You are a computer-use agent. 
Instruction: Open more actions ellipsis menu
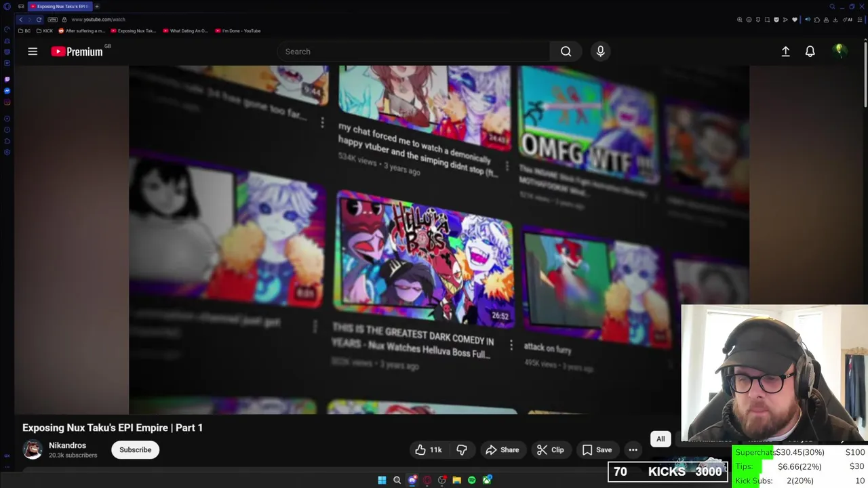pyautogui.click(x=633, y=449)
